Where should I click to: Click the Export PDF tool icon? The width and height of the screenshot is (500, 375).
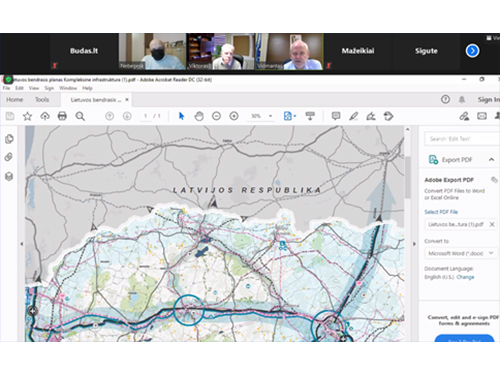pos(433,160)
